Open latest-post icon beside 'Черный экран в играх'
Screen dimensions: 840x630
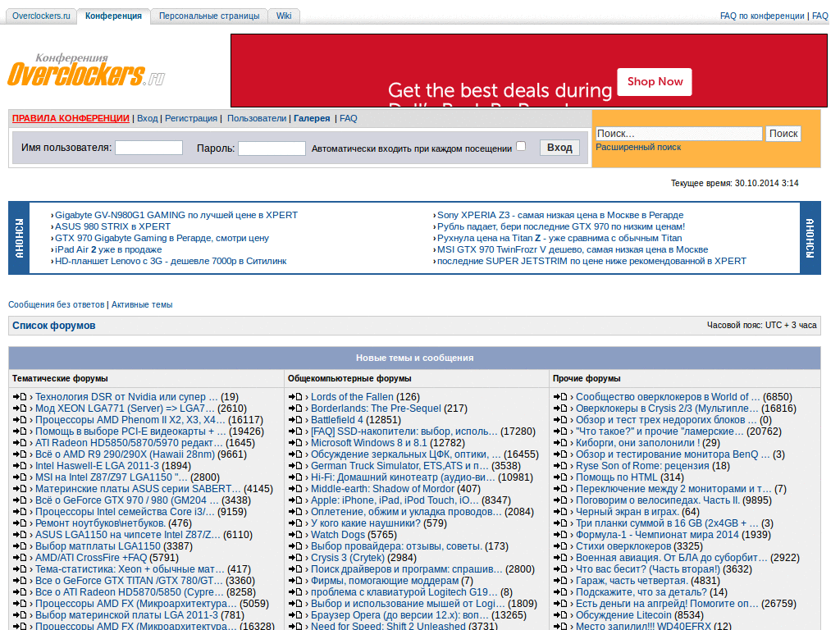[x=560, y=512]
